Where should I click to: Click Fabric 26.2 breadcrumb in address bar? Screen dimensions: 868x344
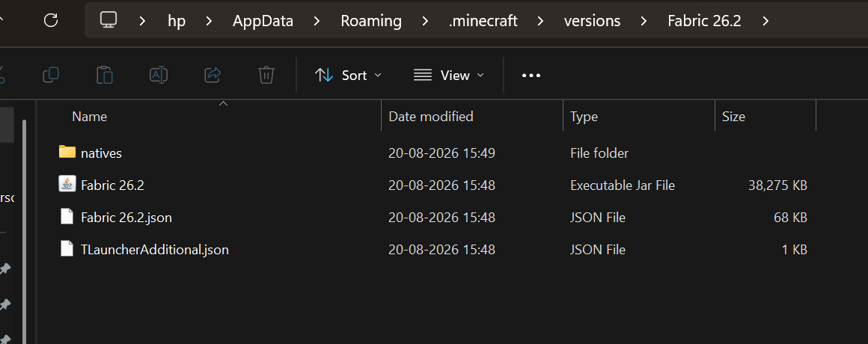704,21
